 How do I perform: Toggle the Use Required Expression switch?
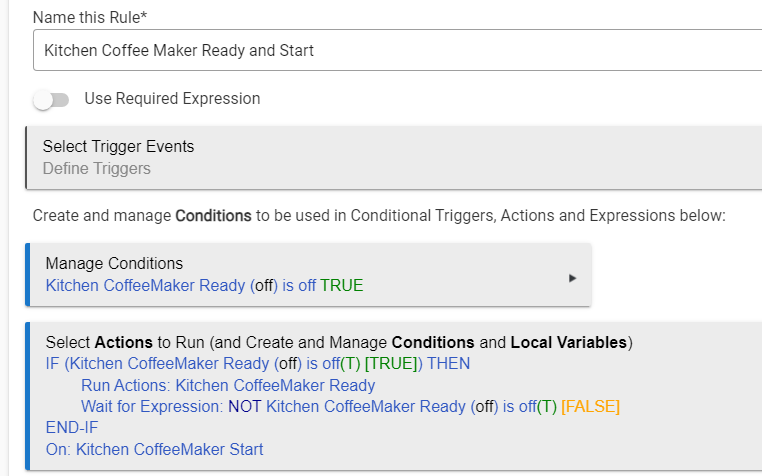pos(51,100)
